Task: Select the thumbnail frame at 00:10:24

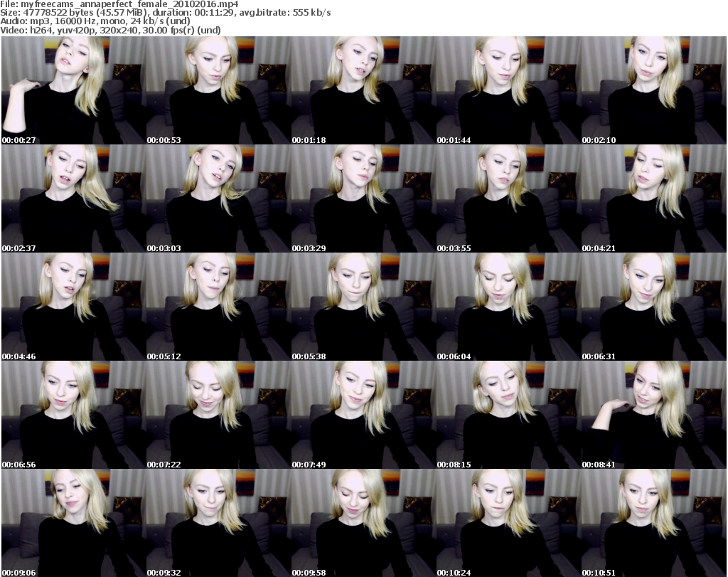Action: tap(509, 523)
